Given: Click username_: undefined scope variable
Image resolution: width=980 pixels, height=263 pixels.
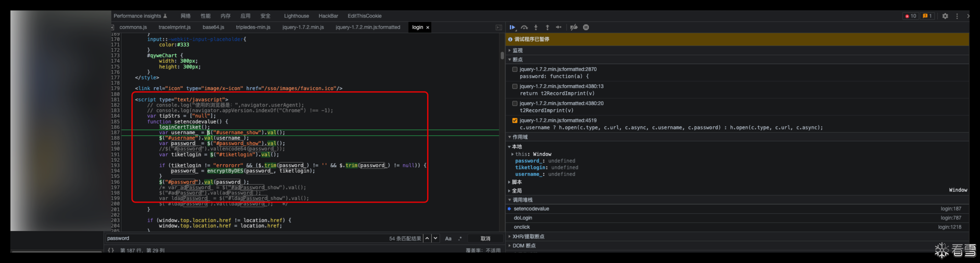Looking at the screenshot, I should [545, 174].
